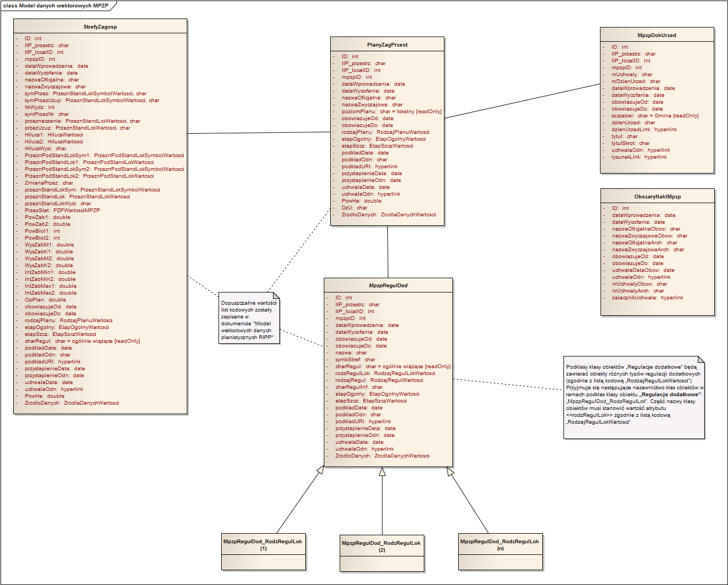Select the PlanyZagPrzest class title
Image resolution: width=728 pixels, height=585 pixels.
(387, 45)
